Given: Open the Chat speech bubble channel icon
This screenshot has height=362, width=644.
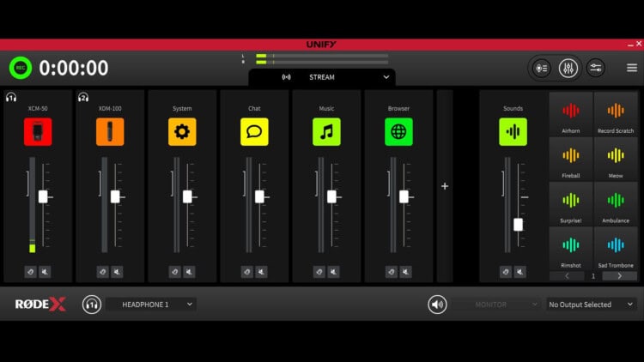Looking at the screenshot, I should tap(254, 132).
